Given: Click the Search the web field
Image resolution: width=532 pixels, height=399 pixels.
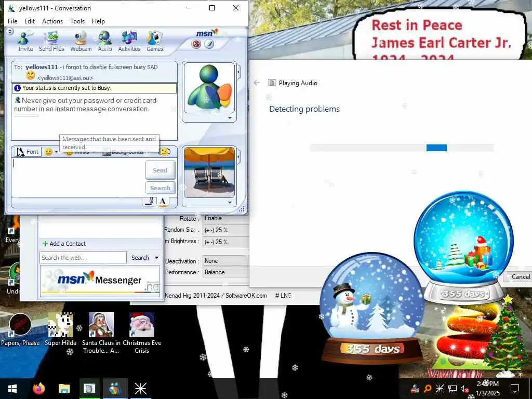Looking at the screenshot, I should pyautogui.click(x=83, y=258).
